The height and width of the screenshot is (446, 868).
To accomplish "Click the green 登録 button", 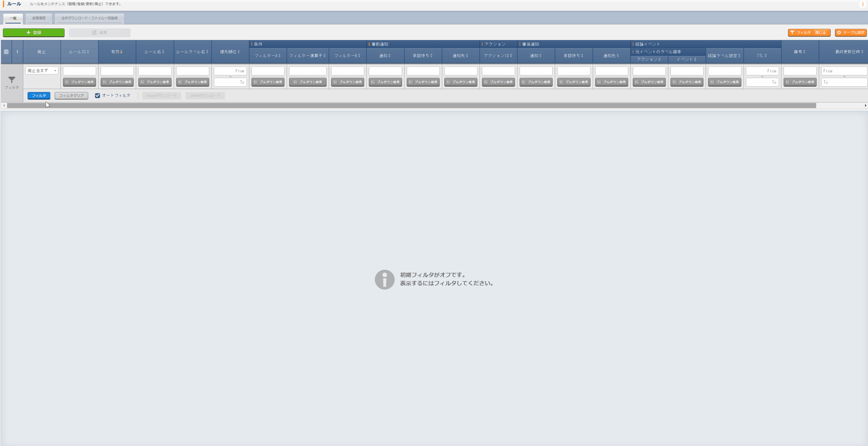I will point(34,32).
